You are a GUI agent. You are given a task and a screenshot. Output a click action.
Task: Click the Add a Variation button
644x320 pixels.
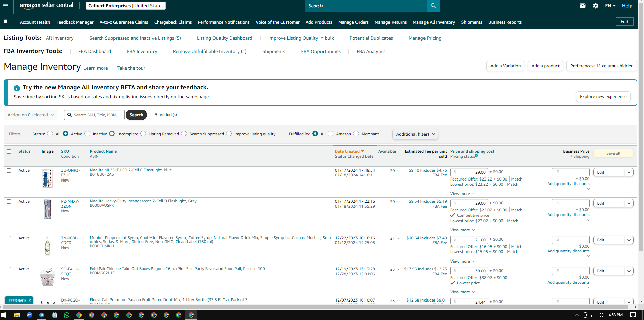tap(505, 66)
